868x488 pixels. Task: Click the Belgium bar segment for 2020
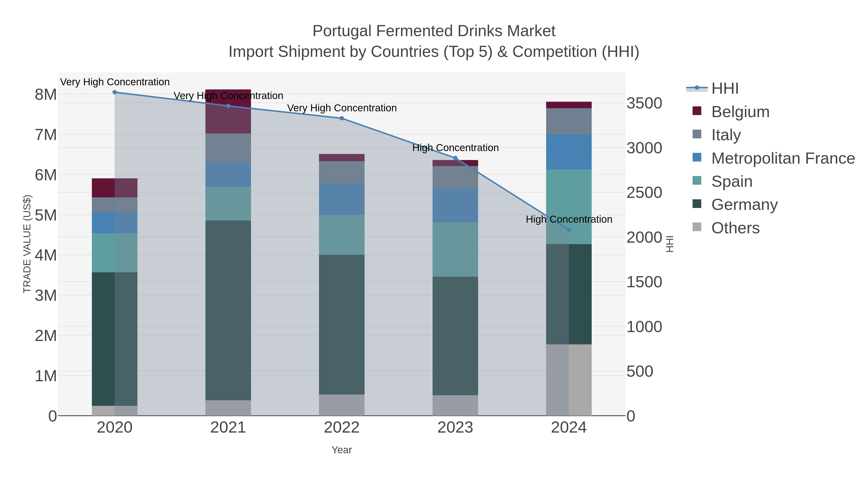tap(115, 188)
